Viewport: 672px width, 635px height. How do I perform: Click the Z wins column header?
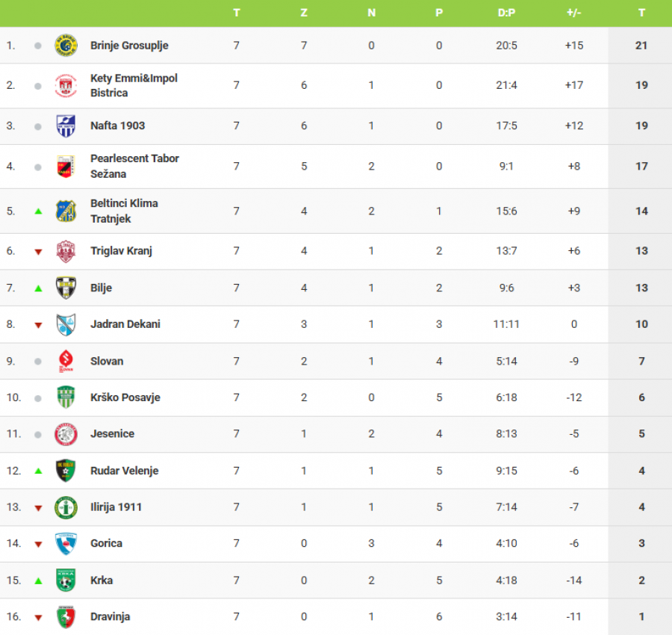pyautogui.click(x=304, y=13)
